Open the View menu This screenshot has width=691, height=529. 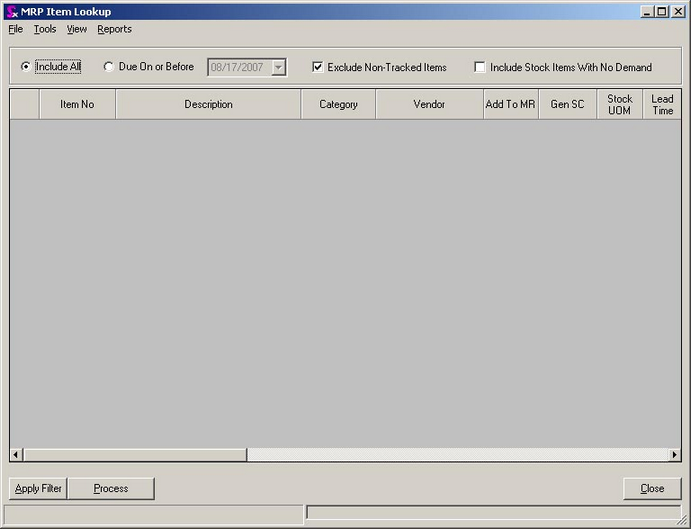click(x=77, y=29)
